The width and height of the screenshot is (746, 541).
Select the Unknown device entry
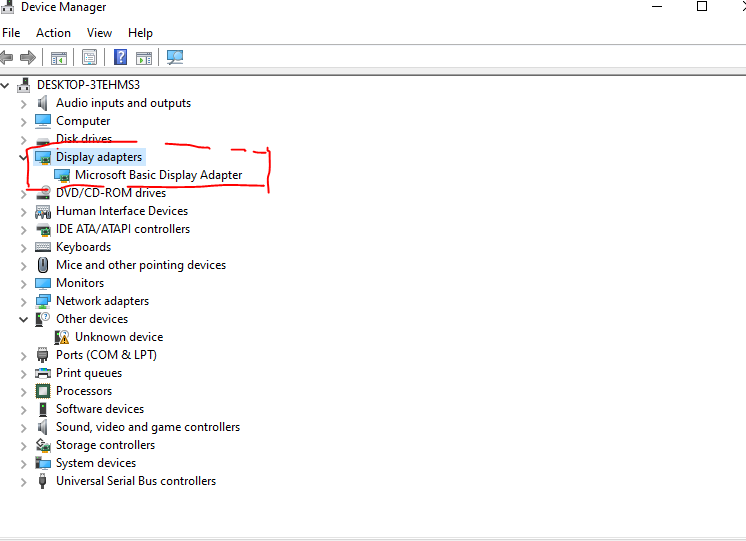[x=119, y=337]
